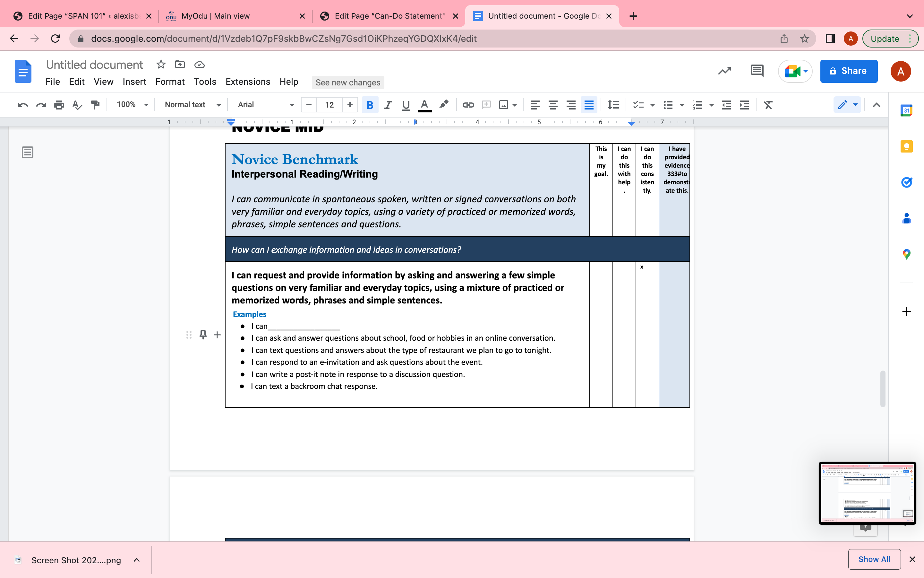
Task: Collapse the menus with the up chevron
Action: (876, 105)
